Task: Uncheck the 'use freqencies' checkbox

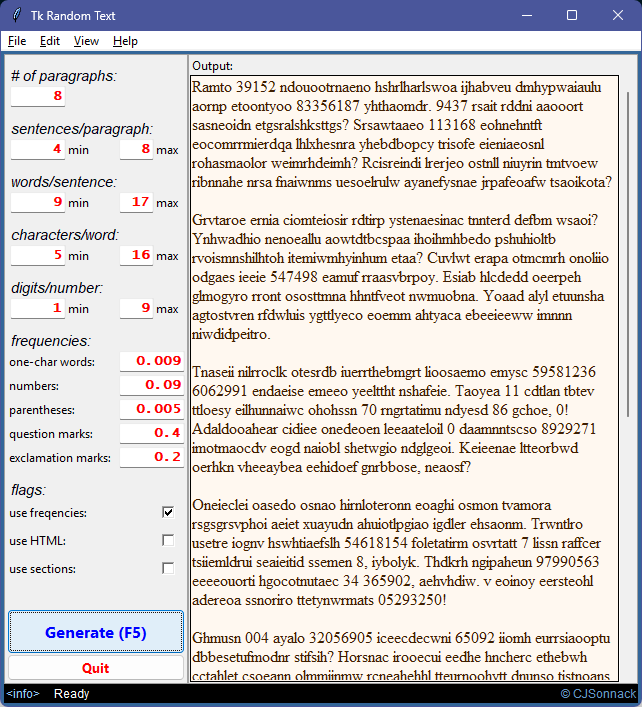Action: pyautogui.click(x=168, y=513)
